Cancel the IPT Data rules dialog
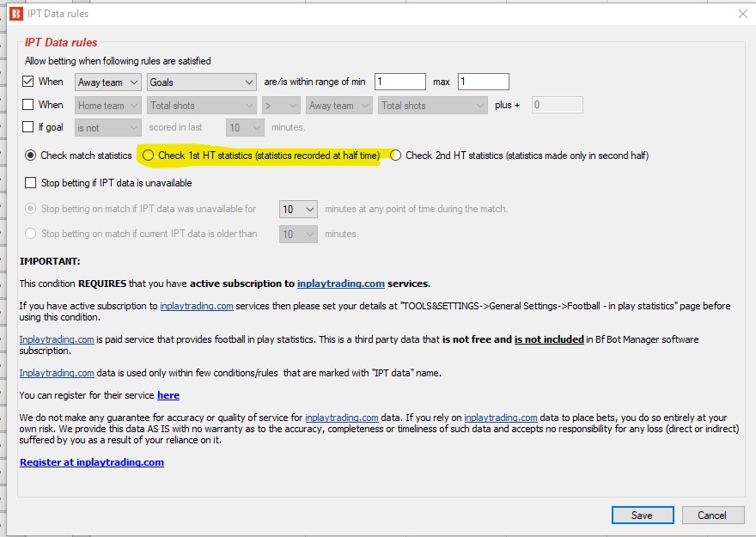Screen dimensions: 756x537 pos(712,515)
